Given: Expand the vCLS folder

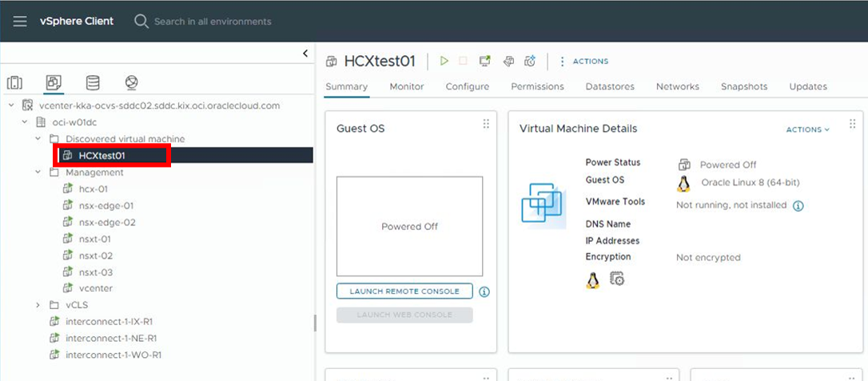Looking at the screenshot, I should 38,304.
